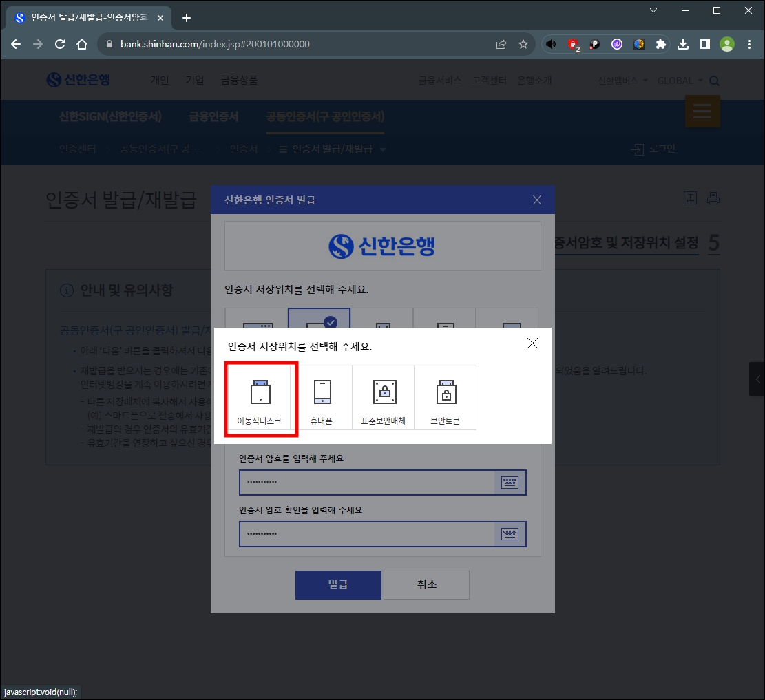Open the 기업 menu

[x=195, y=80]
